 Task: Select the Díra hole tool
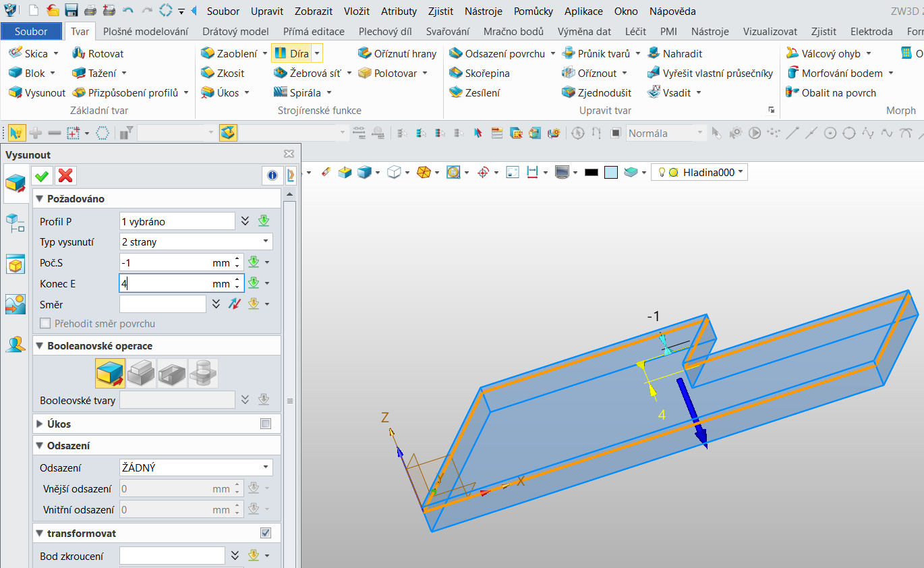pyautogui.click(x=291, y=53)
